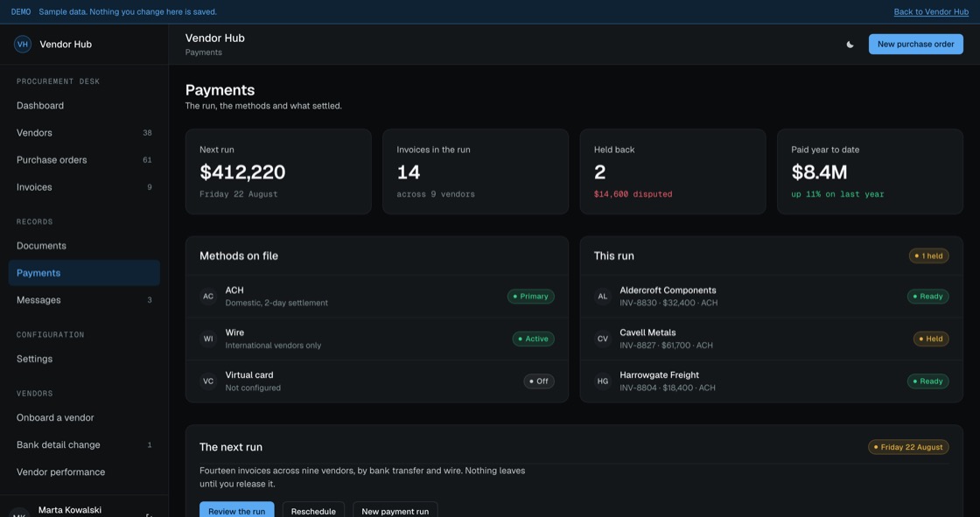Click the $14,600 disputed text
Viewport: 980px width, 517px height.
coord(633,194)
